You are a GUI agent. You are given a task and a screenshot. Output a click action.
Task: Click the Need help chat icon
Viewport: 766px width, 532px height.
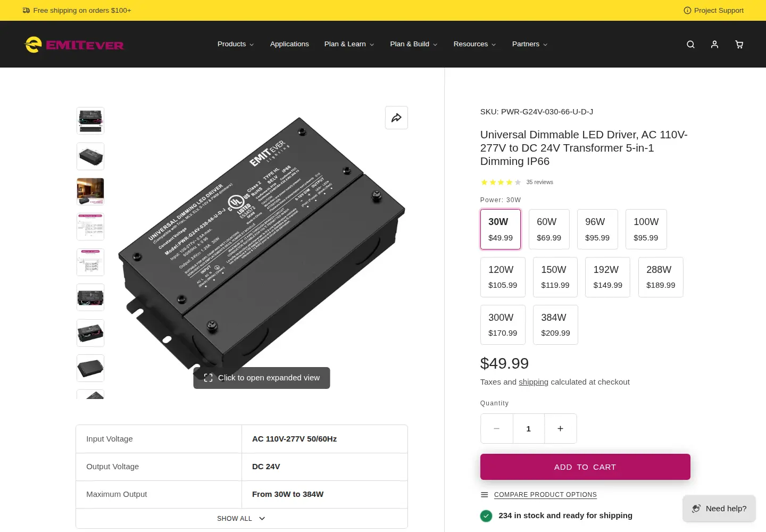(696, 509)
